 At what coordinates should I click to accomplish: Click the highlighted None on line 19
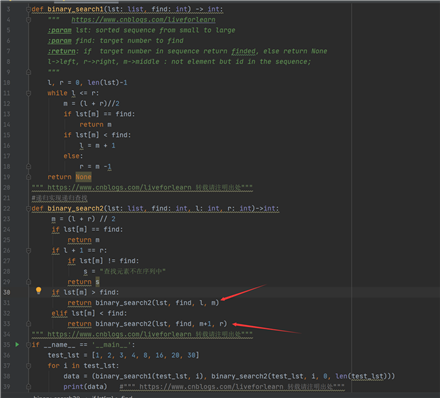tap(83, 177)
